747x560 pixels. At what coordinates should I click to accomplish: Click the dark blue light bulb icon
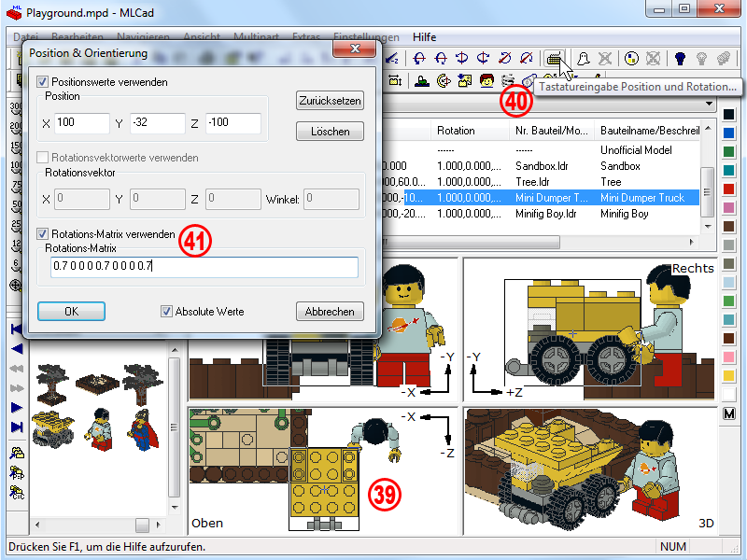point(680,59)
